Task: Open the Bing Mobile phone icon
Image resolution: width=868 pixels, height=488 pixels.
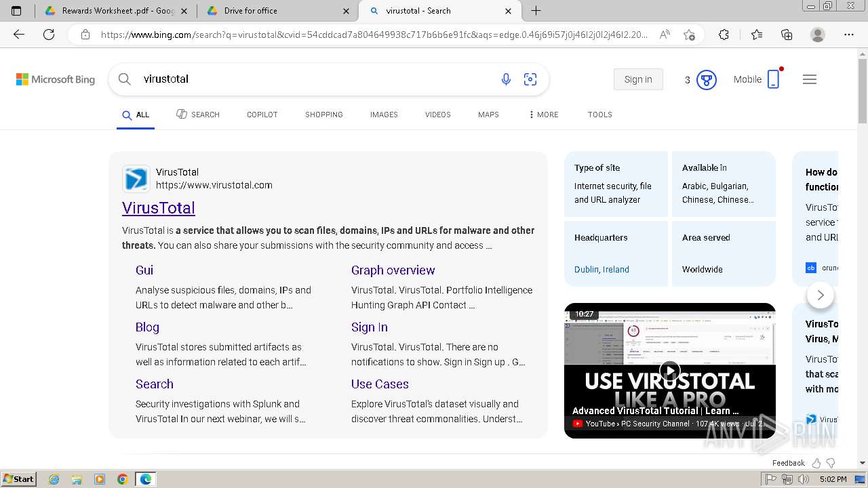Action: (x=774, y=79)
